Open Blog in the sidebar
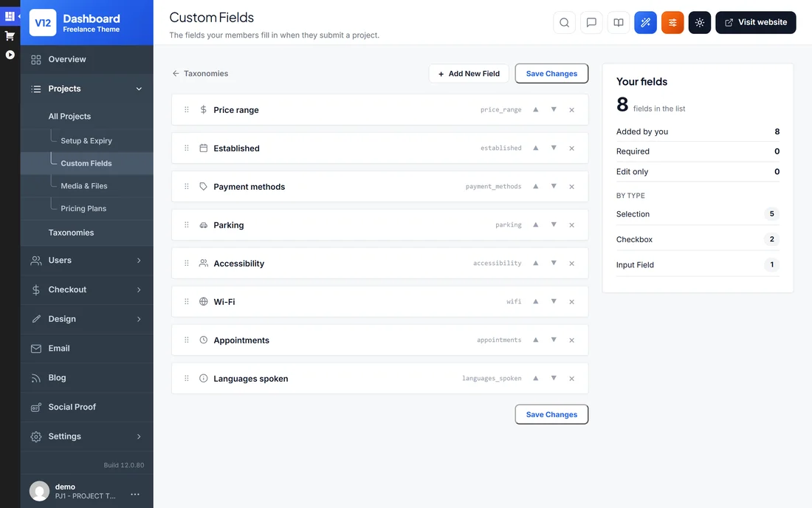Screen dimensions: 812x508 (x=86, y=377)
